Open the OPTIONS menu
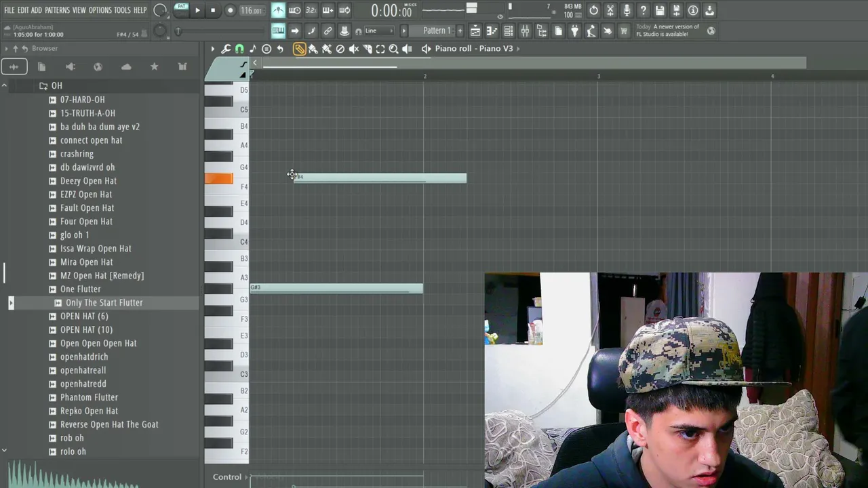This screenshot has width=868, height=488. coord(100,10)
